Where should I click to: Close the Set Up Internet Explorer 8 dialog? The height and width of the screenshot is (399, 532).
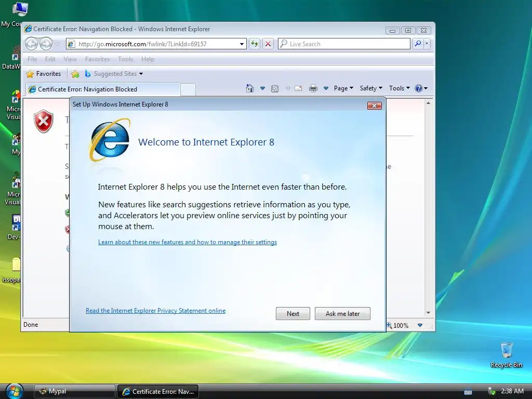(374, 105)
